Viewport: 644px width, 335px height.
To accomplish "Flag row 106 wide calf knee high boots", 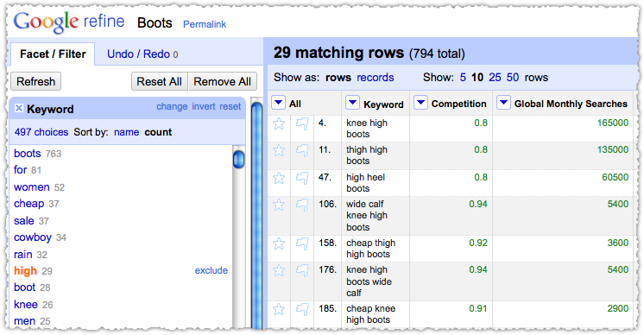I will pos(302,205).
